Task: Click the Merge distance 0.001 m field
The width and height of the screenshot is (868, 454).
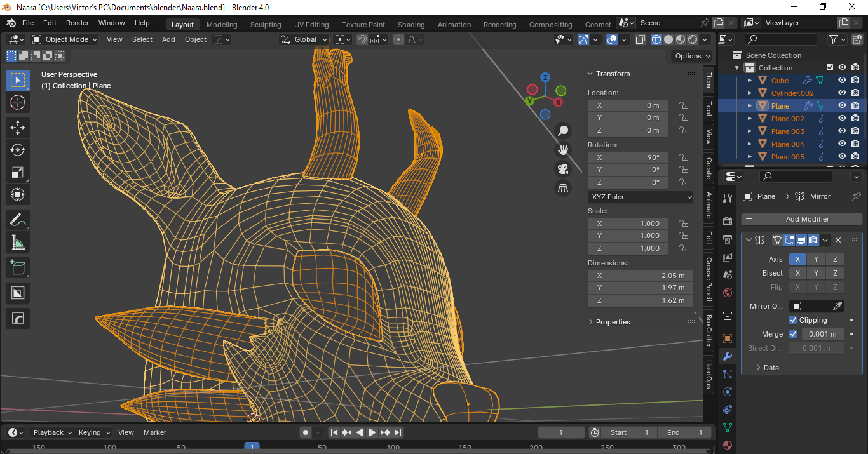Action: 823,334
